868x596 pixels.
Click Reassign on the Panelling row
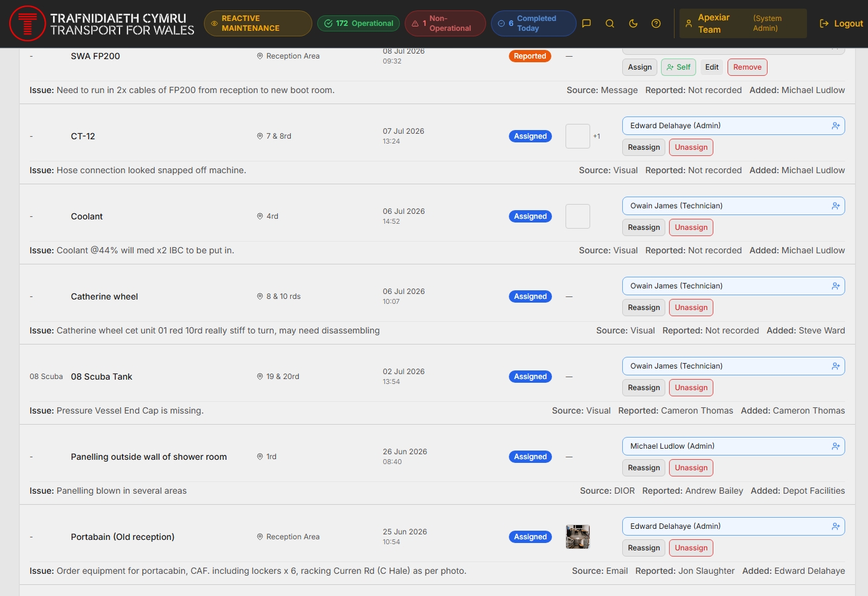tap(644, 468)
